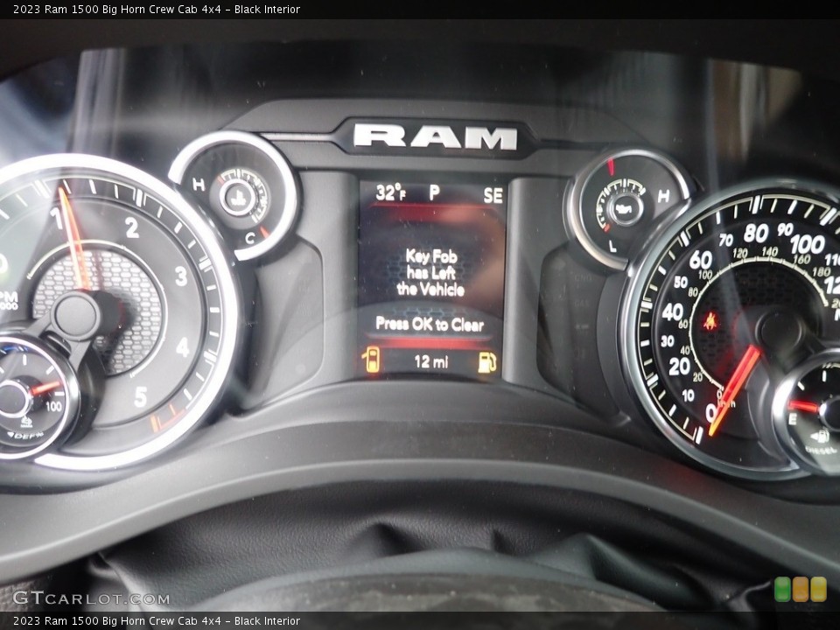Screen dimensions: 840x630
Task: Click the GTCARLOT.COM watermark link
Action: tap(91, 598)
